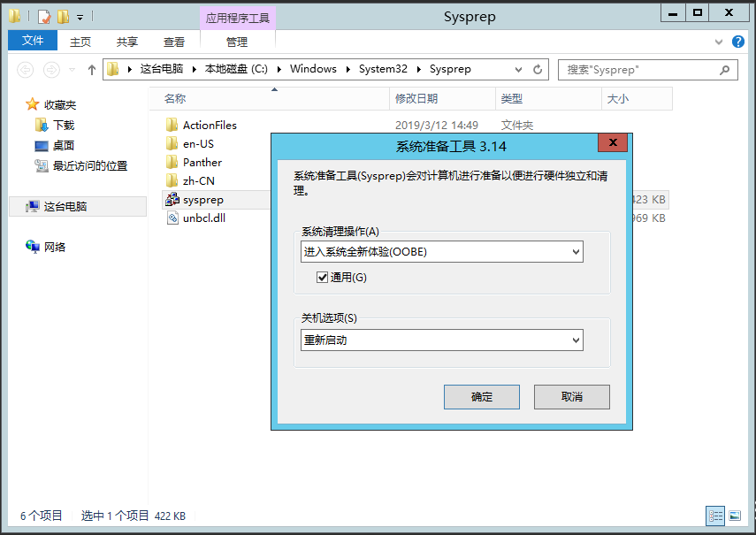Click 这台电脑 in the address bar
Image resolution: width=756 pixels, height=535 pixels.
pyautogui.click(x=162, y=69)
